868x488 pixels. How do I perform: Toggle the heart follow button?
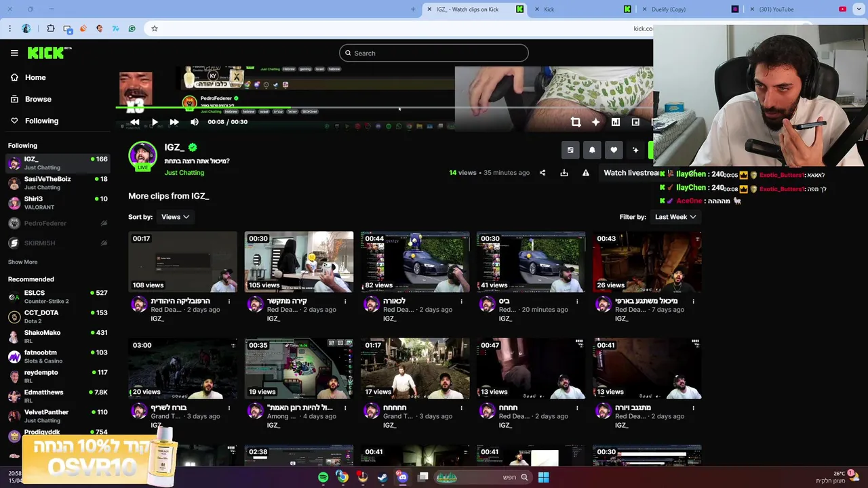(x=614, y=150)
